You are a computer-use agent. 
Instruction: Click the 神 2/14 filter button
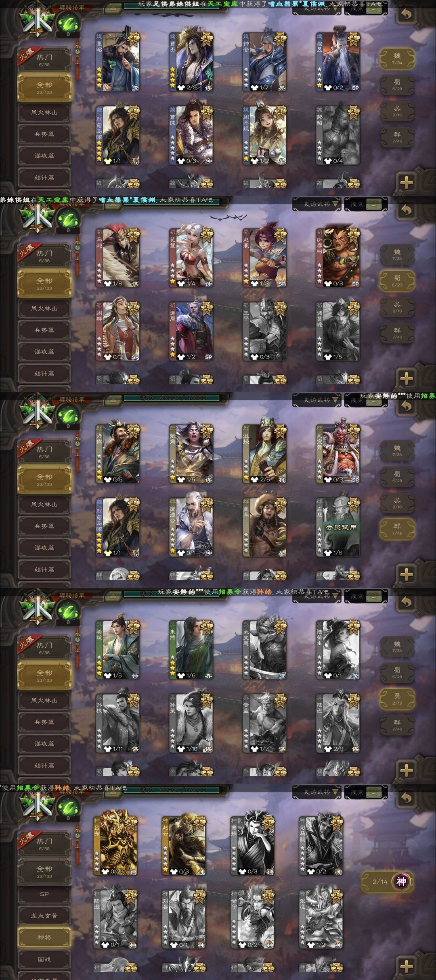[x=388, y=882]
